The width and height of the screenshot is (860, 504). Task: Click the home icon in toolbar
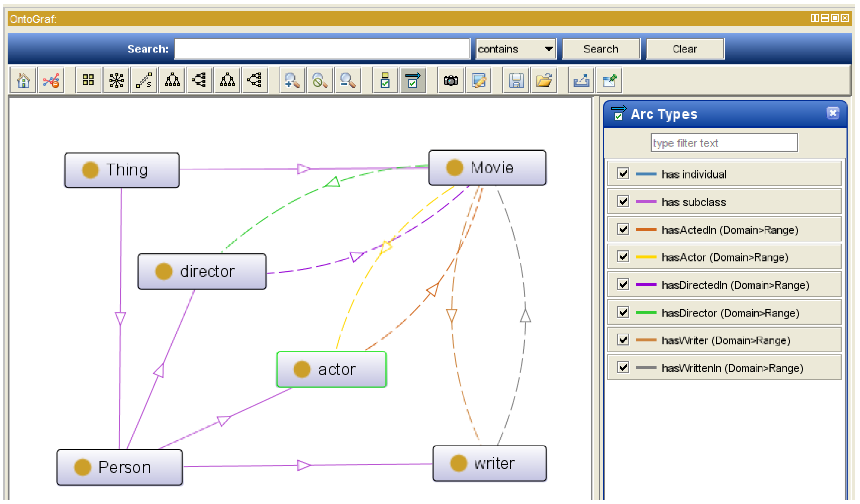coord(23,81)
